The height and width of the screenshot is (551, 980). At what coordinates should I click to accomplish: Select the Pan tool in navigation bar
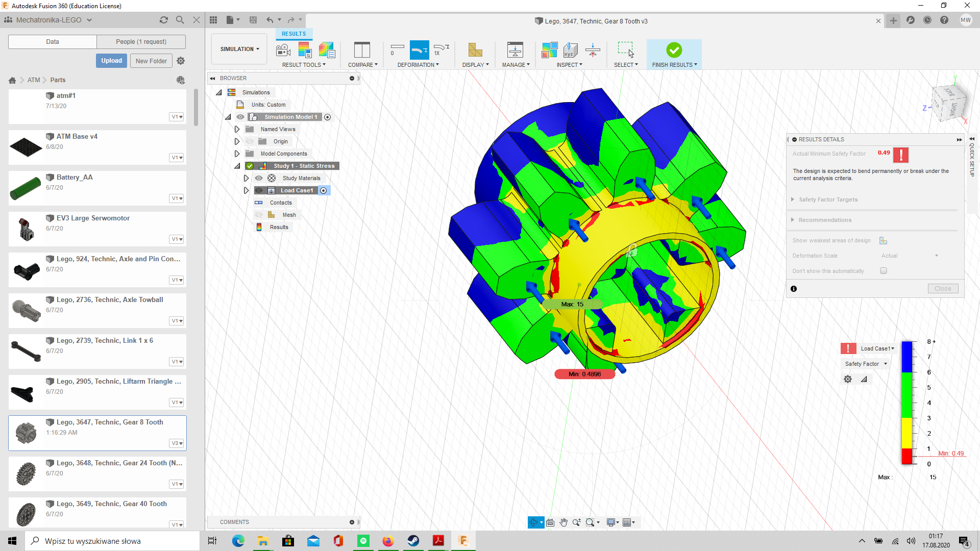pyautogui.click(x=563, y=522)
